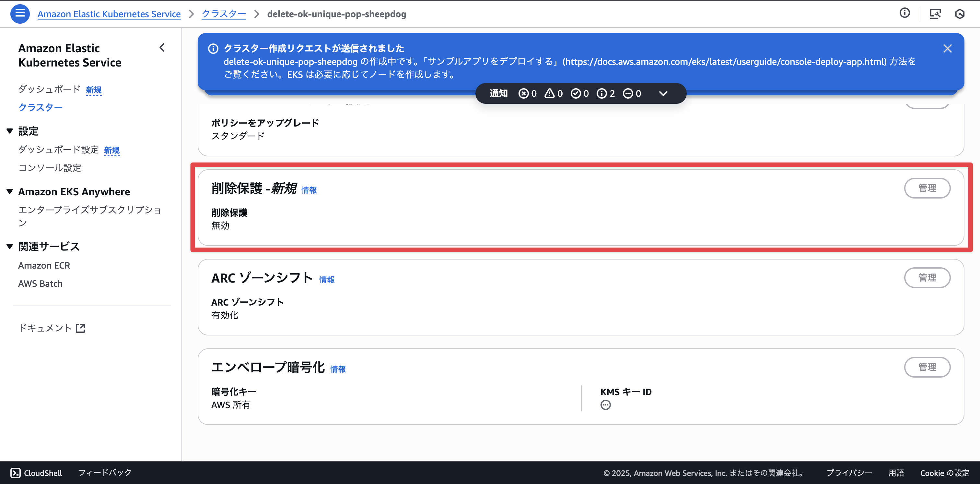Image resolution: width=980 pixels, height=484 pixels.
Task: Click フィードバック in the footer
Action: 105,473
